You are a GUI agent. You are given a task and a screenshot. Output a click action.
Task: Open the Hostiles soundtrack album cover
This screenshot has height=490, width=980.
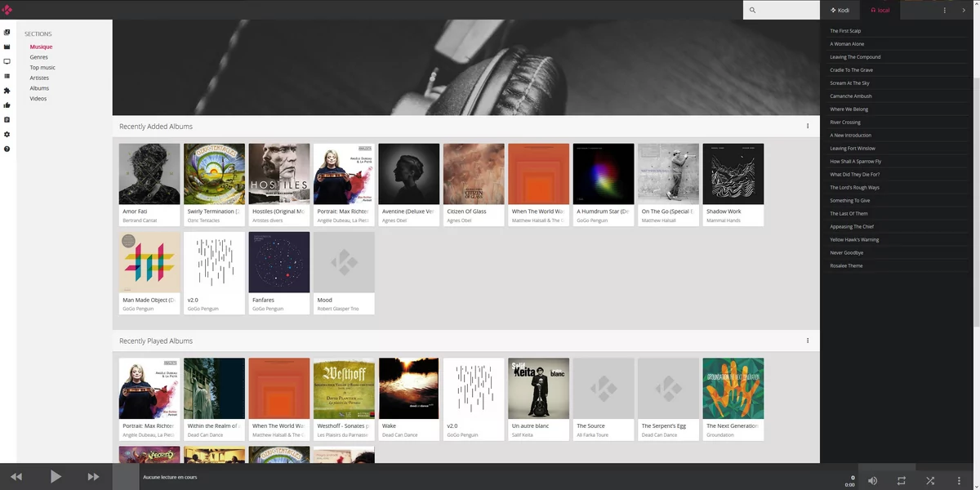click(279, 174)
